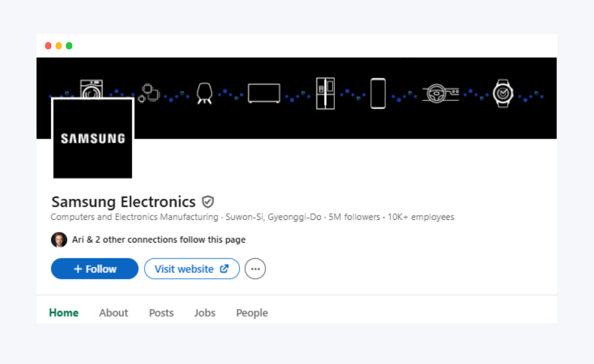Viewport: 594px width, 364px height.
Task: Click Ari's profile photo avatar
Action: click(x=59, y=239)
